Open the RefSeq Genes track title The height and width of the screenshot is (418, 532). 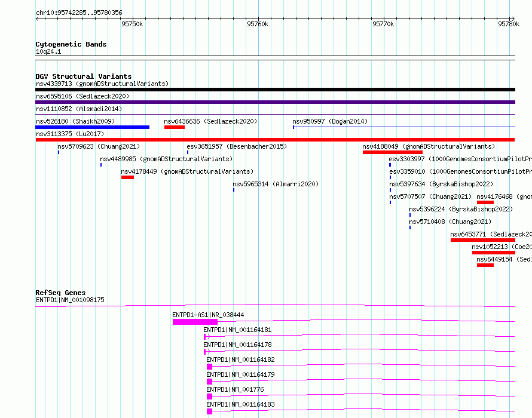[x=60, y=293]
